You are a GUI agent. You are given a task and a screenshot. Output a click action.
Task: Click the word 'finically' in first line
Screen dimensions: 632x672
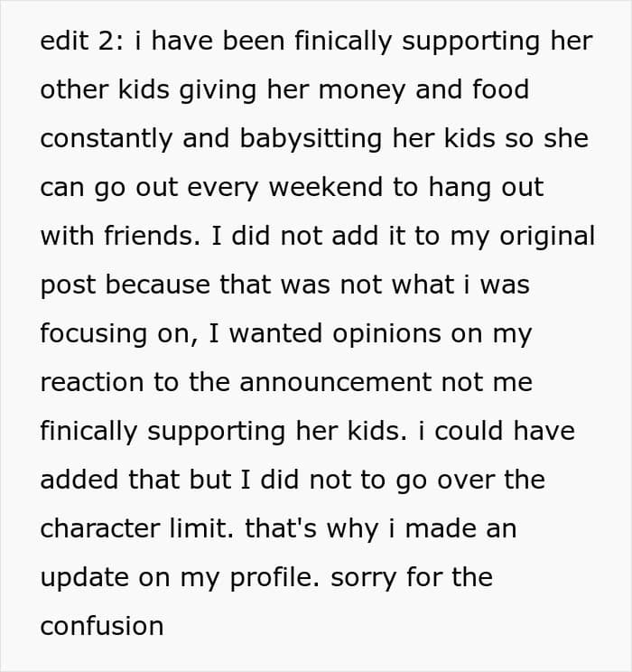[343, 42]
